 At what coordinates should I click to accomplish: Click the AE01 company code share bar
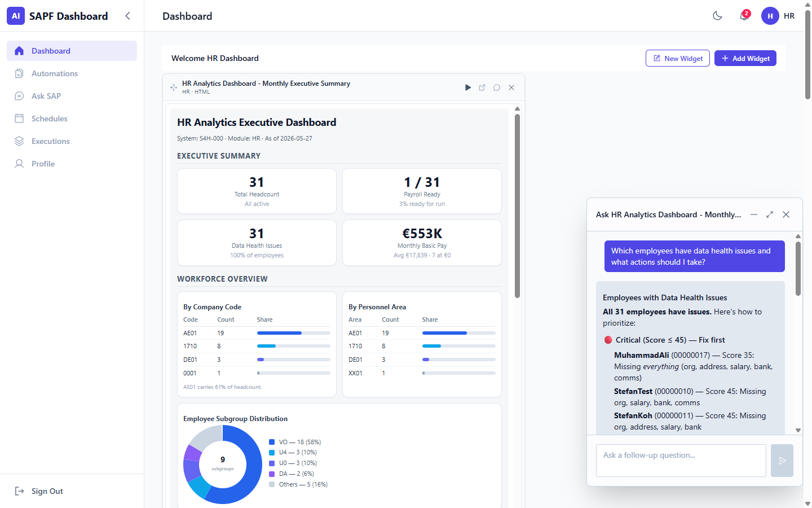[294, 333]
